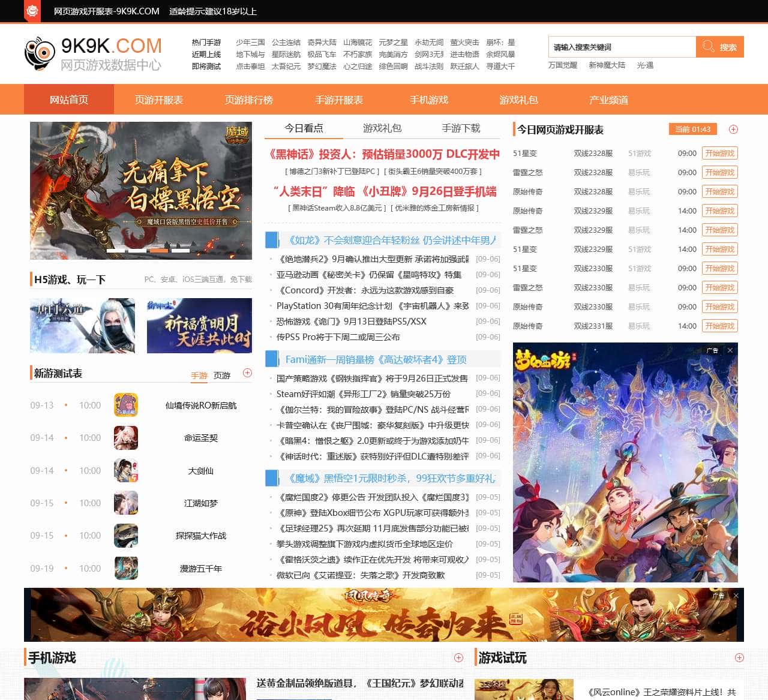The height and width of the screenshot is (700, 768).
Task: Open the 《如龙》不会刻意迎合年轻粉丝 article
Action: tap(392, 240)
